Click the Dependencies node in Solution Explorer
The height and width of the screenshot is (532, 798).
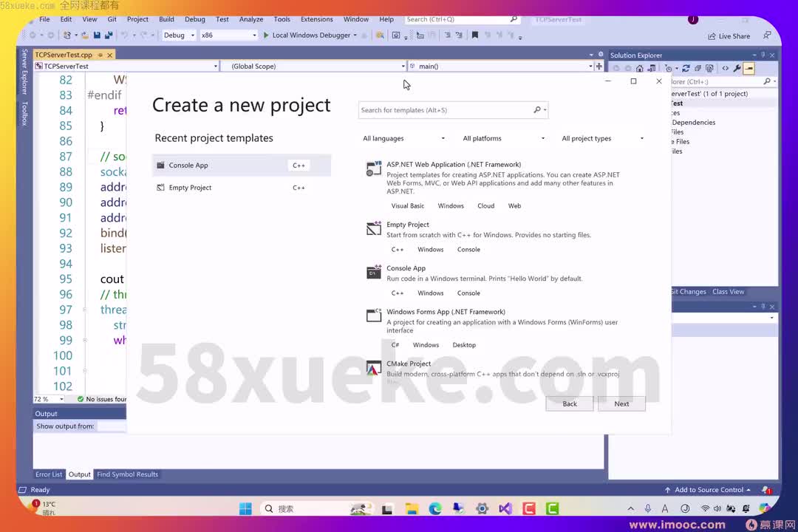693,122
